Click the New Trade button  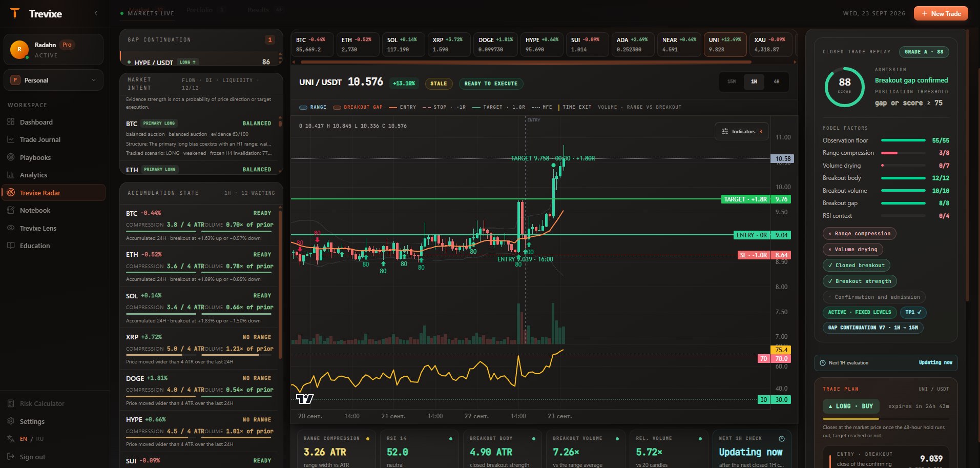(941, 13)
